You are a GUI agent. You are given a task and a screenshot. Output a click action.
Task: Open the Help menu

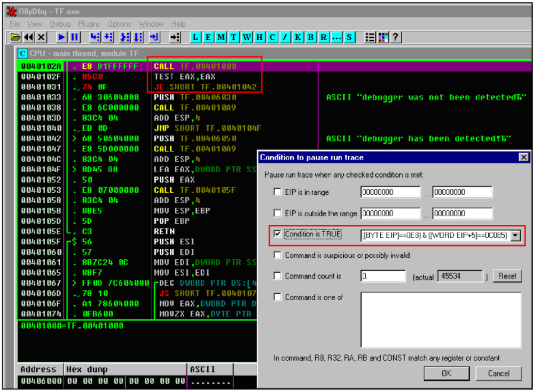pos(179,24)
